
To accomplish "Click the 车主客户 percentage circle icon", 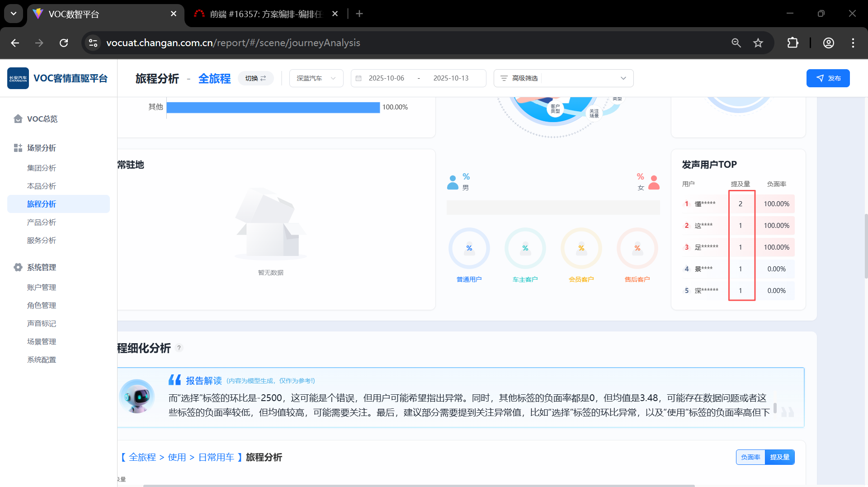I will 525,248.
